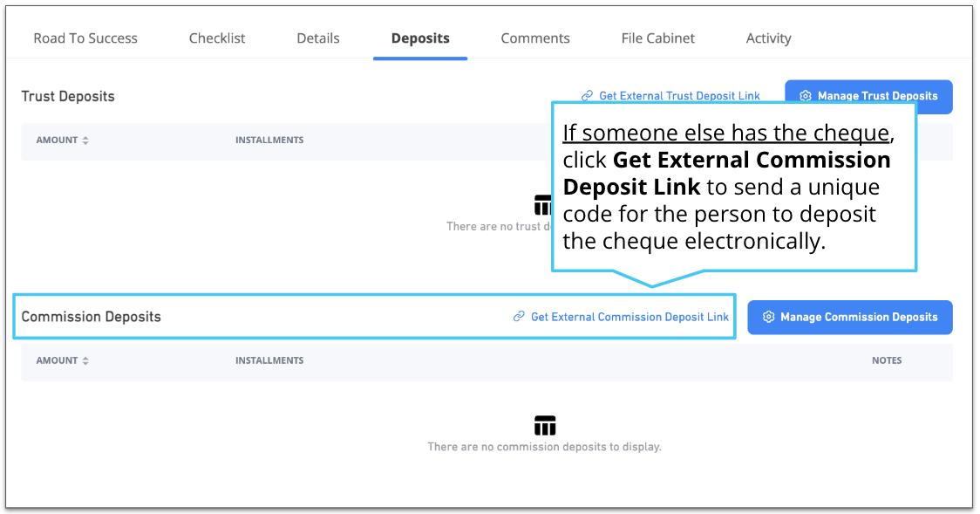Open the File Cabinet tab
The image size is (980, 514).
click(x=657, y=38)
